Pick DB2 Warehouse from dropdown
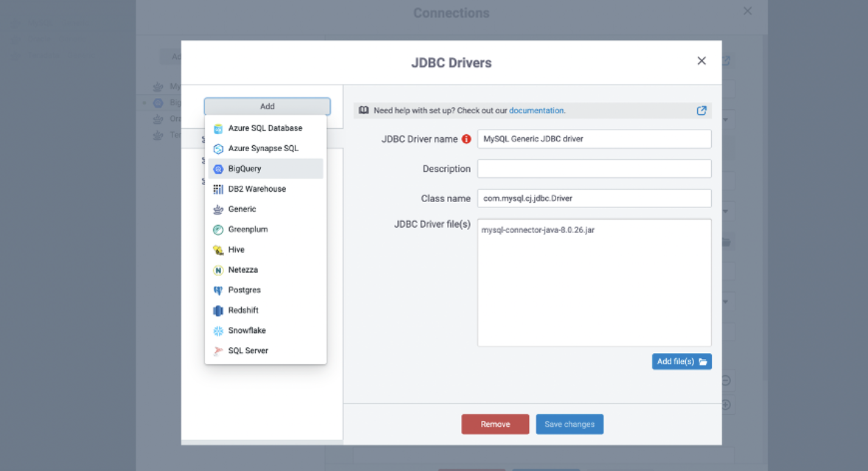This screenshot has width=868, height=471. [x=266, y=189]
